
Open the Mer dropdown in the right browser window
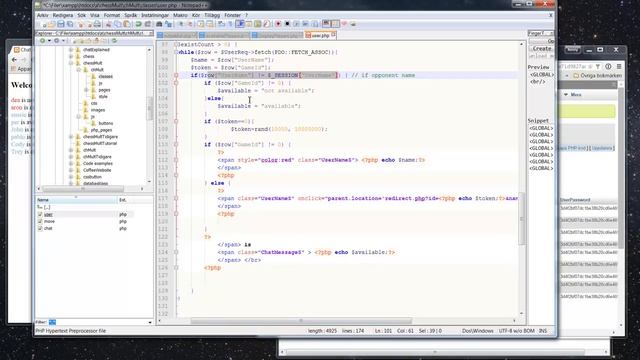click(x=573, y=95)
